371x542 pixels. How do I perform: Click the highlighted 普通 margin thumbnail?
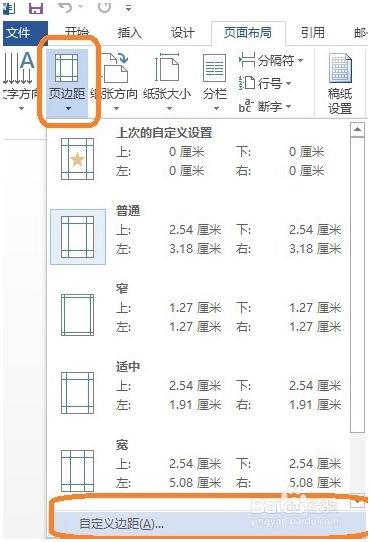(78, 237)
